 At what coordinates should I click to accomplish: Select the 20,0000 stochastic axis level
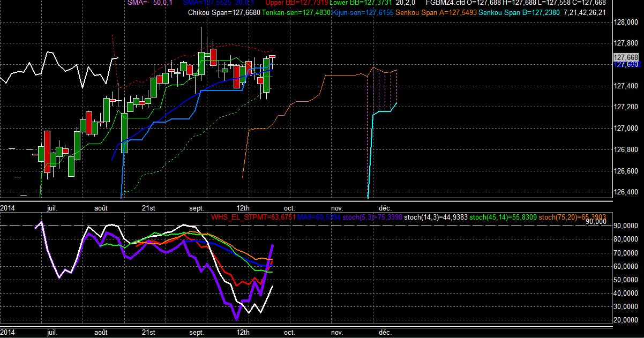coord(626,320)
